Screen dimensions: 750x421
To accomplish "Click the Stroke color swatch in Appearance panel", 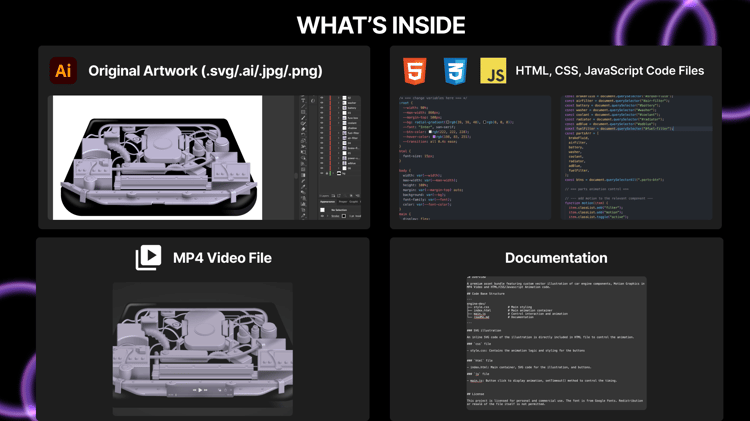I will tap(344, 216).
